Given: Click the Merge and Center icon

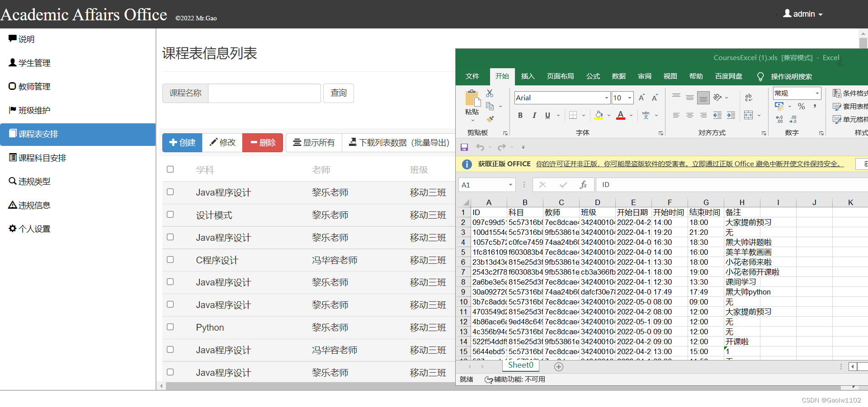Looking at the screenshot, I should click(x=749, y=116).
